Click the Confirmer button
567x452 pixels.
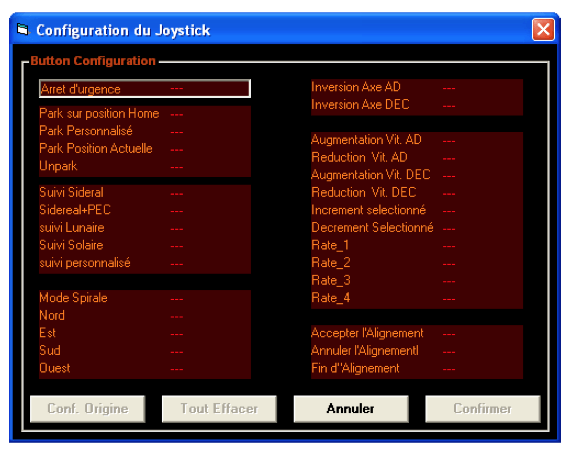click(483, 409)
